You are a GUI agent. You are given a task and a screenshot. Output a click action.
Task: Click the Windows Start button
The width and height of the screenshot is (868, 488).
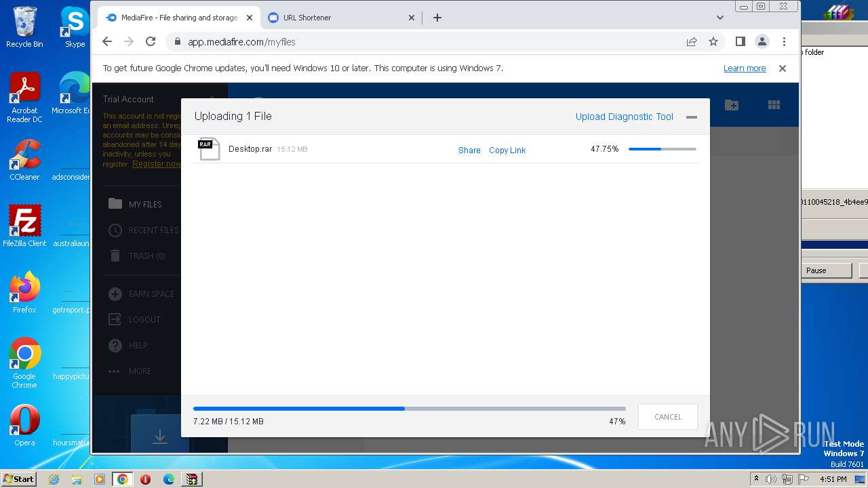pos(19,479)
